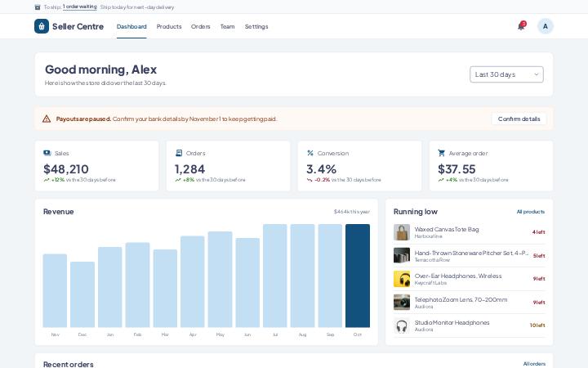The height and width of the screenshot is (368, 588).
Task: Click the $48,210 sales figure
Action: (x=66, y=169)
